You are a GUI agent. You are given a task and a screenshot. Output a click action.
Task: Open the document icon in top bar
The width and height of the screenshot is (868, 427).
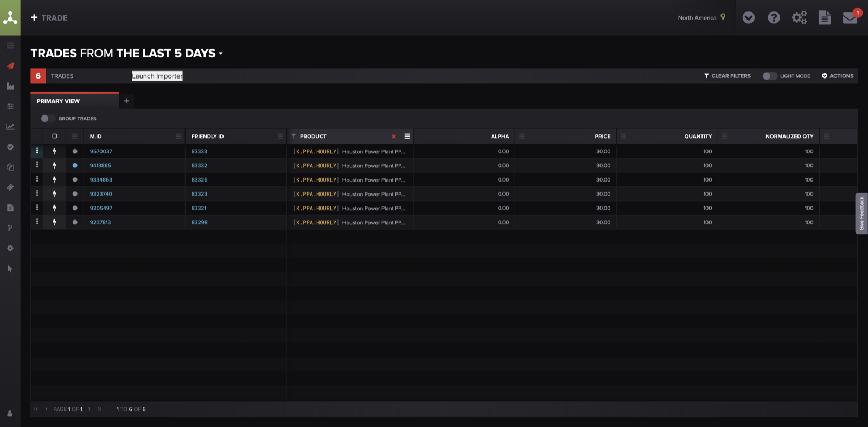tap(825, 18)
